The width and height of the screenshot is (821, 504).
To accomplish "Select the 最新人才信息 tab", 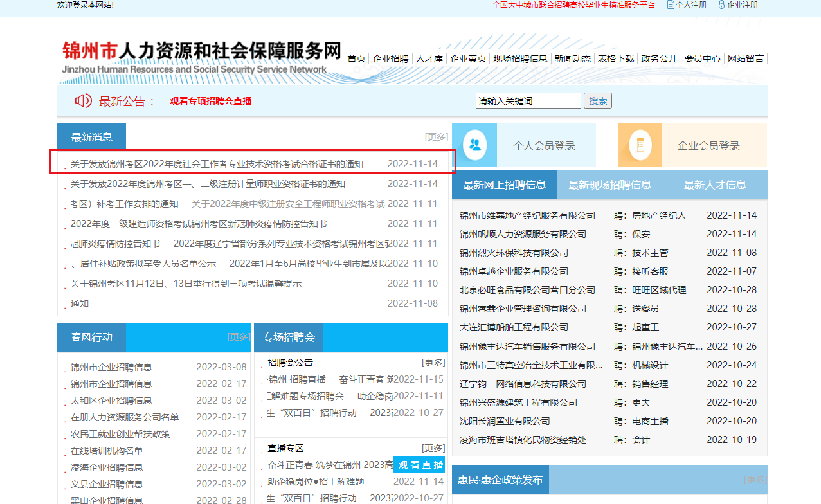I will [715, 185].
